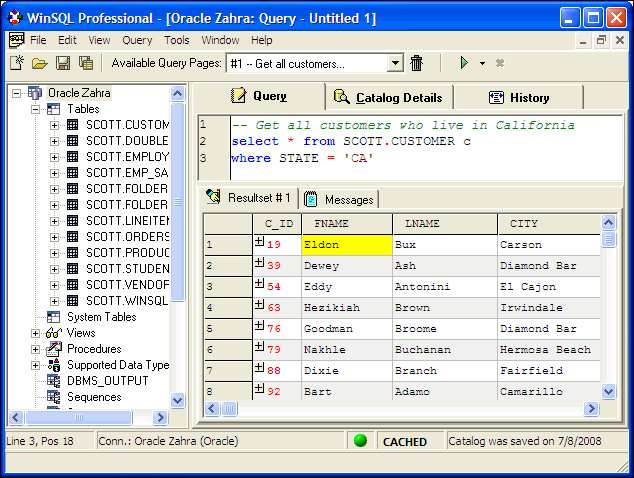Click the LNAME column header
Image resolution: width=634 pixels, height=478 pixels.
pos(445,224)
